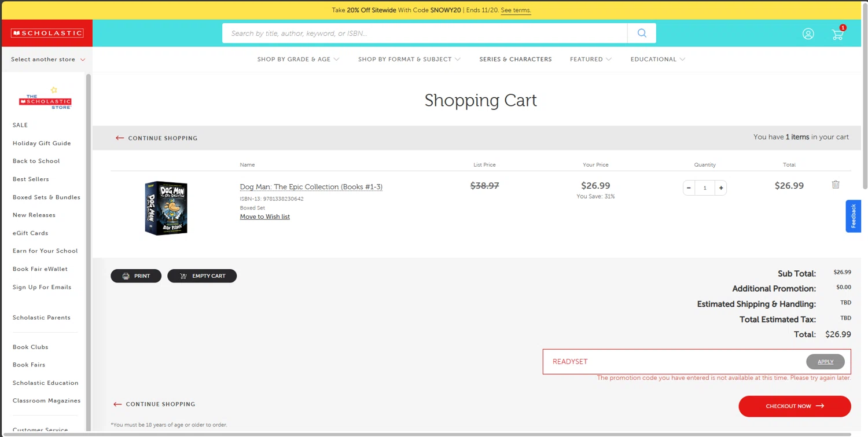This screenshot has width=868, height=437.
Task: Click the Shopping Cart heading
Action: point(481,100)
